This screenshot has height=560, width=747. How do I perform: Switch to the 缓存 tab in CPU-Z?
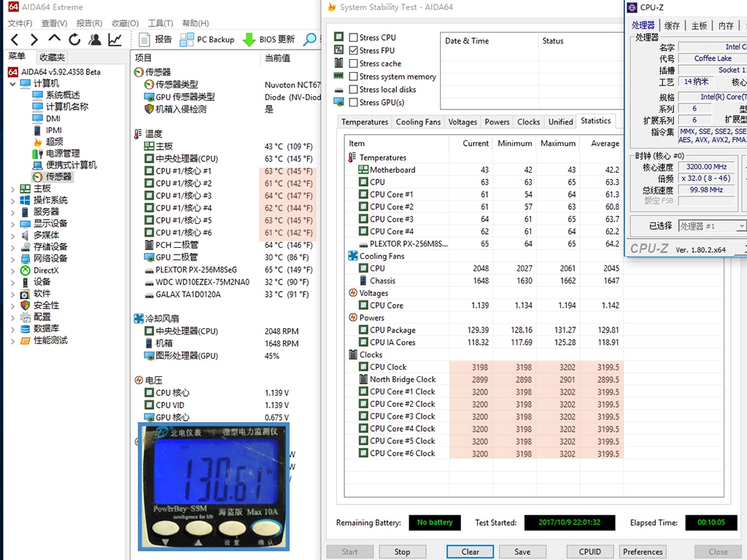point(672,26)
